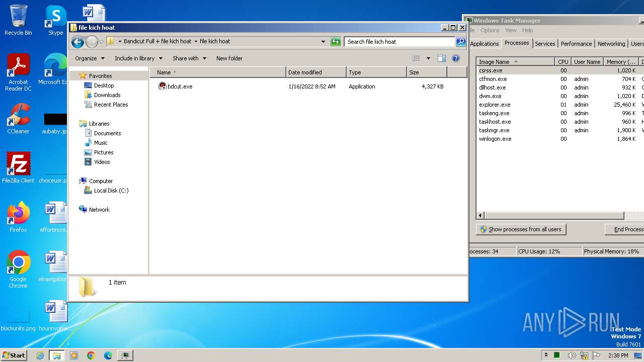The image size is (644, 362).
Task: Sort files by Date modified column
Action: (x=316, y=72)
